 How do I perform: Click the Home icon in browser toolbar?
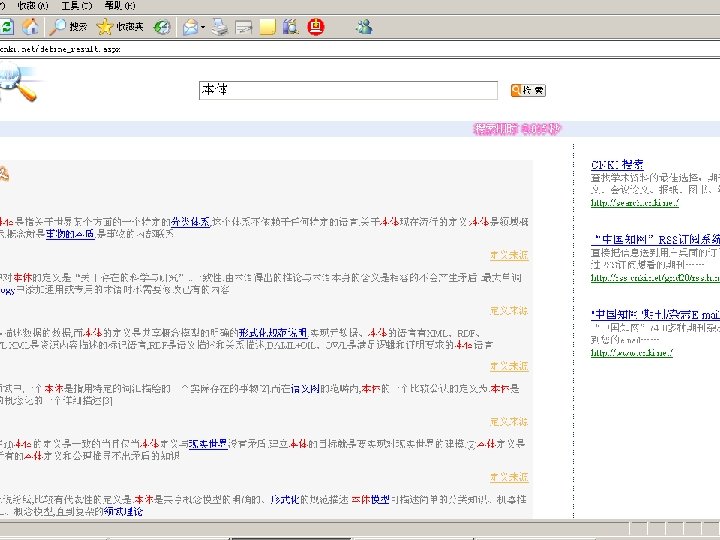click(x=31, y=27)
